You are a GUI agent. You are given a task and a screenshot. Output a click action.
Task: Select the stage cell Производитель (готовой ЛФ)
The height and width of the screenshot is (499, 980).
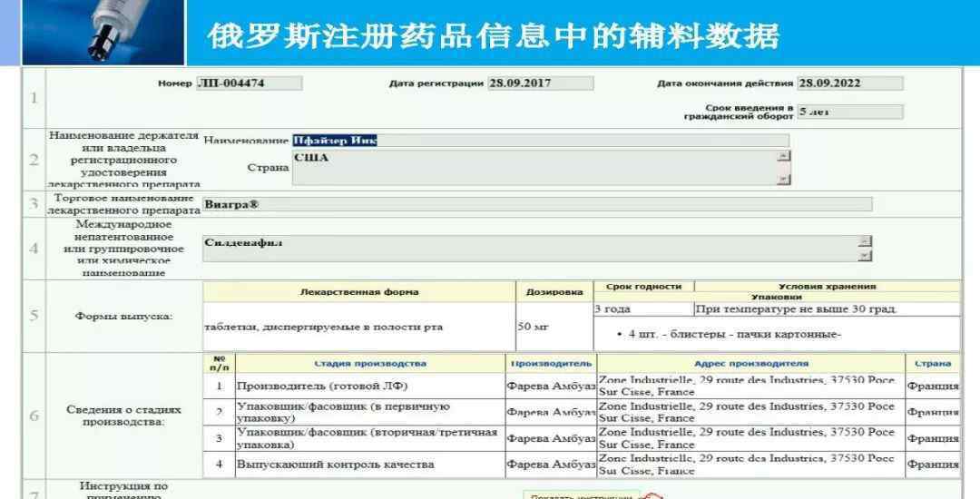click(370, 386)
